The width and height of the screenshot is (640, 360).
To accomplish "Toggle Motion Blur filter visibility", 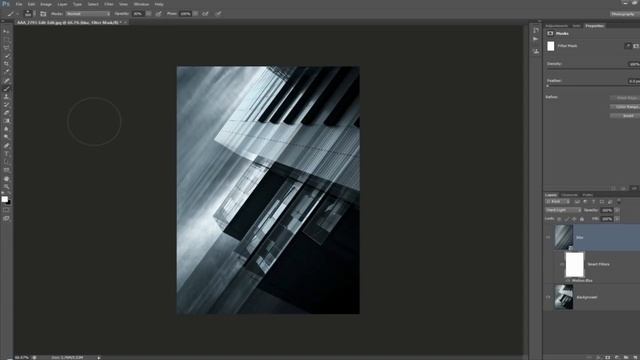I will click(x=568, y=280).
